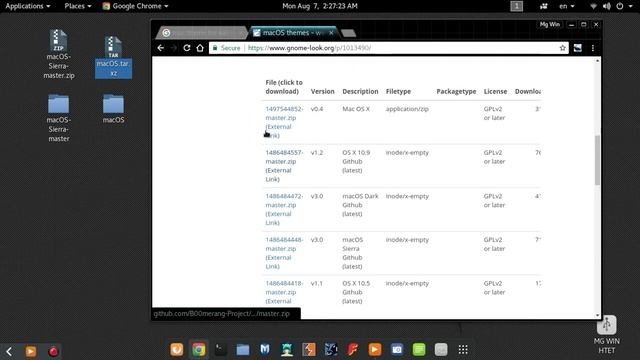Open the green notes app in dock
640x360 pixels.
419,349
